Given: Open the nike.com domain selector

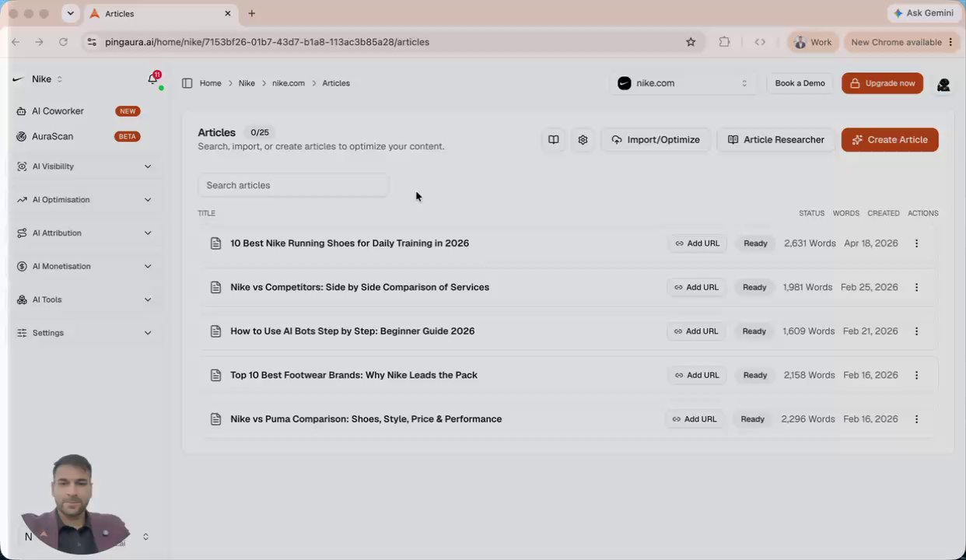Looking at the screenshot, I should pyautogui.click(x=683, y=83).
